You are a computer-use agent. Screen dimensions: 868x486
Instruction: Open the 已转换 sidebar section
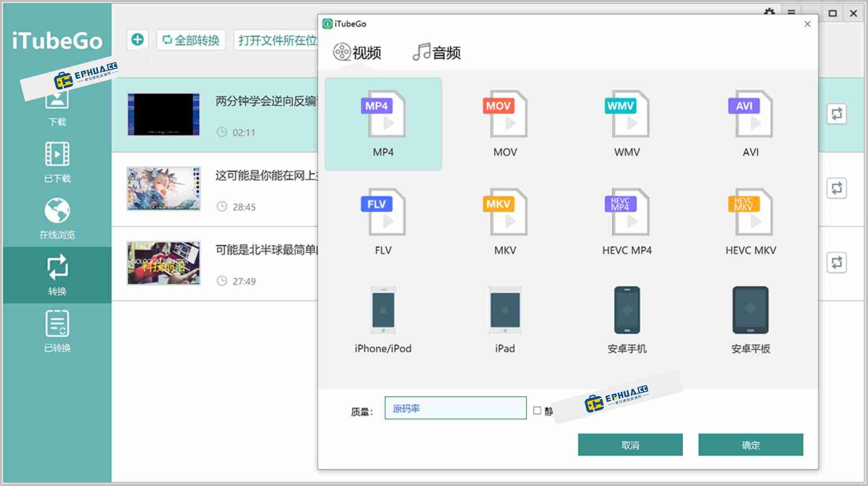(x=57, y=331)
